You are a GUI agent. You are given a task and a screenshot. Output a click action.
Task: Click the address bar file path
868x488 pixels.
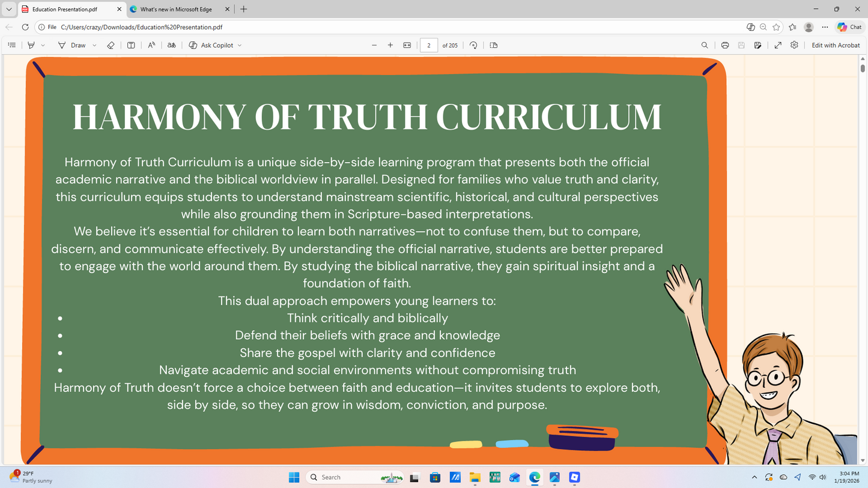pos(142,27)
